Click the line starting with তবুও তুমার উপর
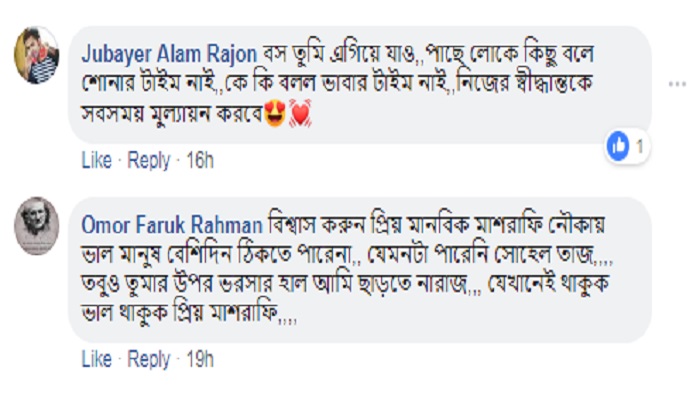 coord(345,284)
